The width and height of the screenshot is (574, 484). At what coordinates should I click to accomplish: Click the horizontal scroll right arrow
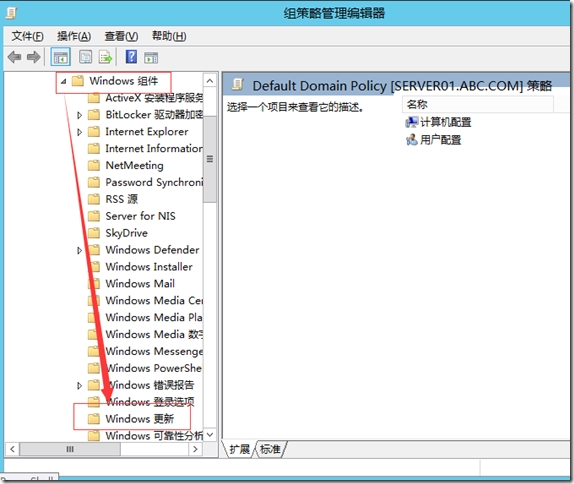click(x=195, y=449)
